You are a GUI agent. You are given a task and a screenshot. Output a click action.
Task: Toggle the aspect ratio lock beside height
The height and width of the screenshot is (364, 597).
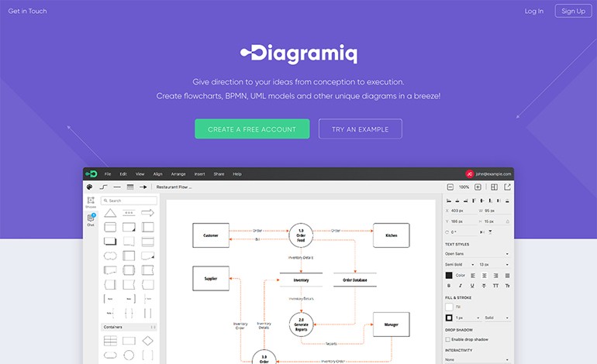(x=508, y=221)
